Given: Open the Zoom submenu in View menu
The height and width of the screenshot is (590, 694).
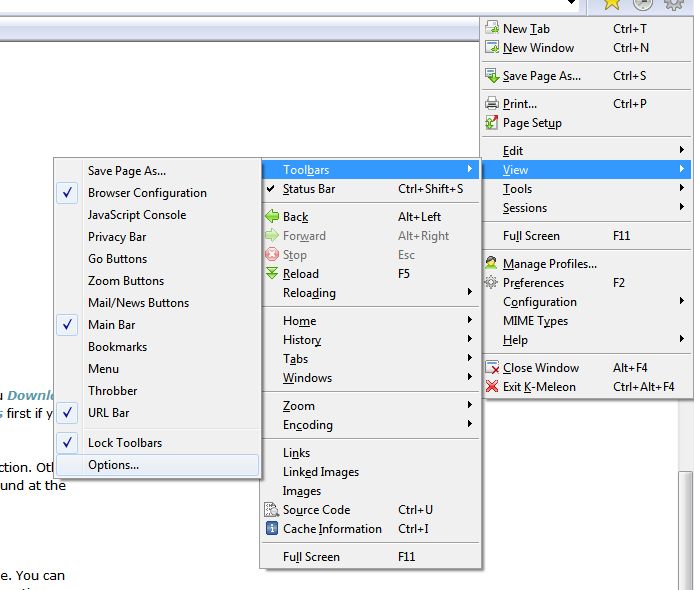Looking at the screenshot, I should (x=370, y=406).
